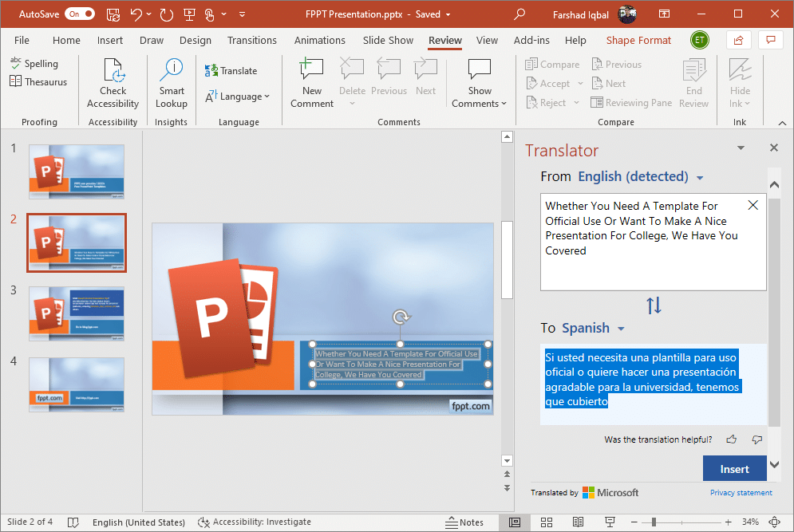Click the Translate button in ribbon
The image size is (794, 532).
(x=231, y=71)
